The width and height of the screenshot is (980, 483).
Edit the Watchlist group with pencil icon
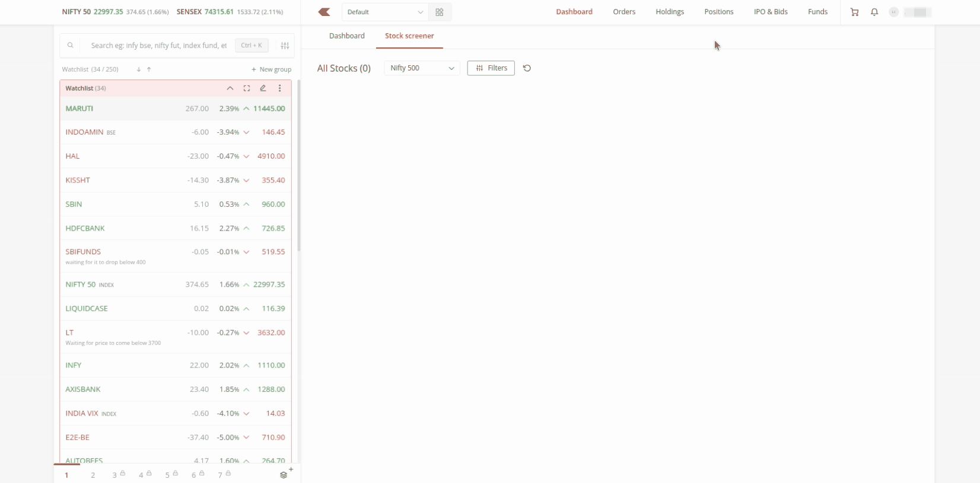coord(263,88)
